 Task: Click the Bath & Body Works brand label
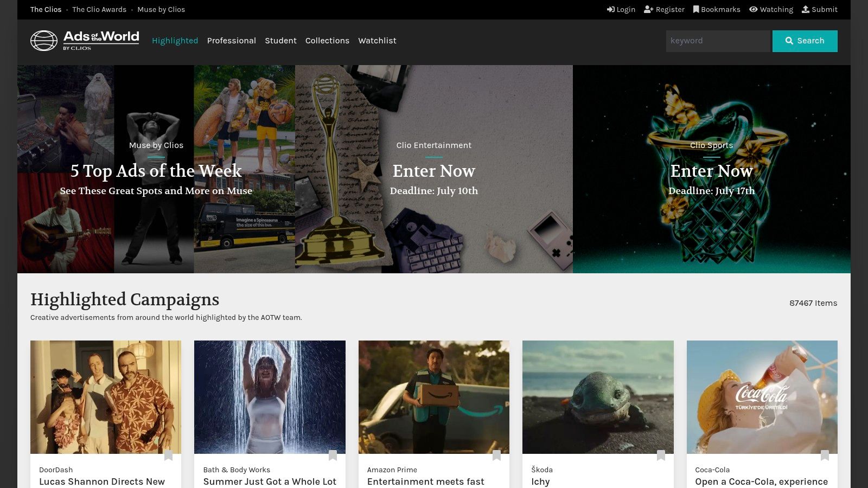237,470
